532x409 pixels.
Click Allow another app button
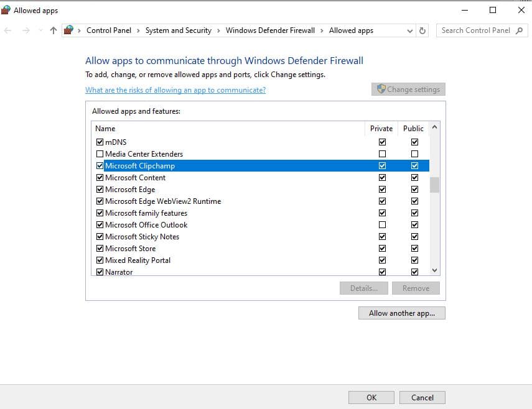(402, 313)
